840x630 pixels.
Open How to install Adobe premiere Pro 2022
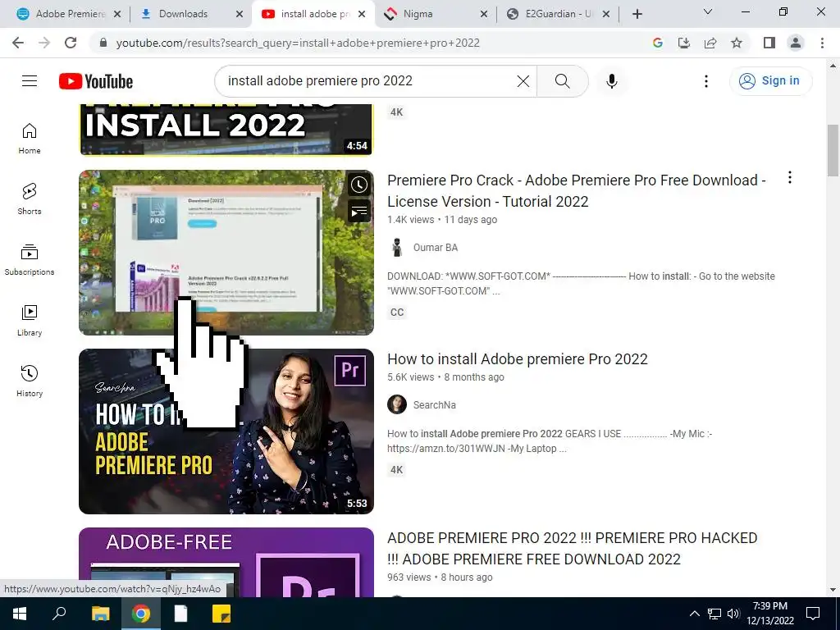click(518, 359)
